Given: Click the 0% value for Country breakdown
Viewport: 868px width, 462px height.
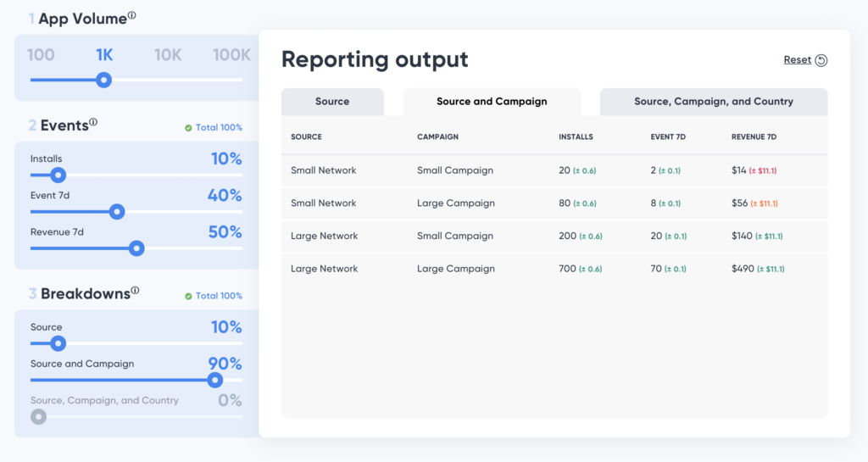Looking at the screenshot, I should [230, 400].
